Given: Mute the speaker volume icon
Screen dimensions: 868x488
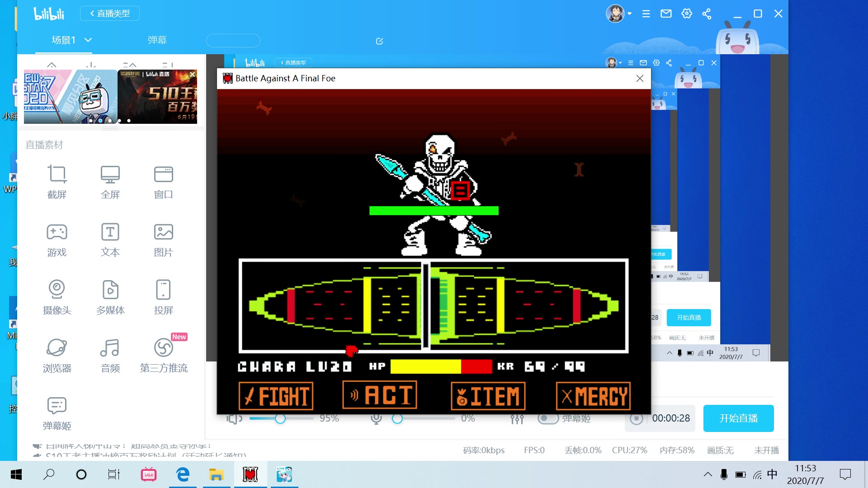Looking at the screenshot, I should (234, 418).
